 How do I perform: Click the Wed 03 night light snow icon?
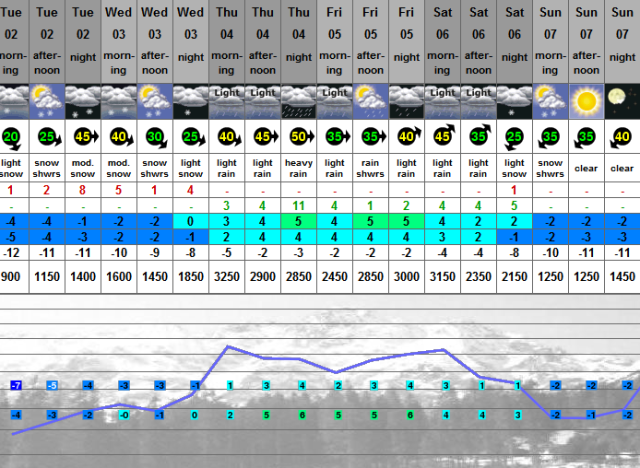click(191, 102)
